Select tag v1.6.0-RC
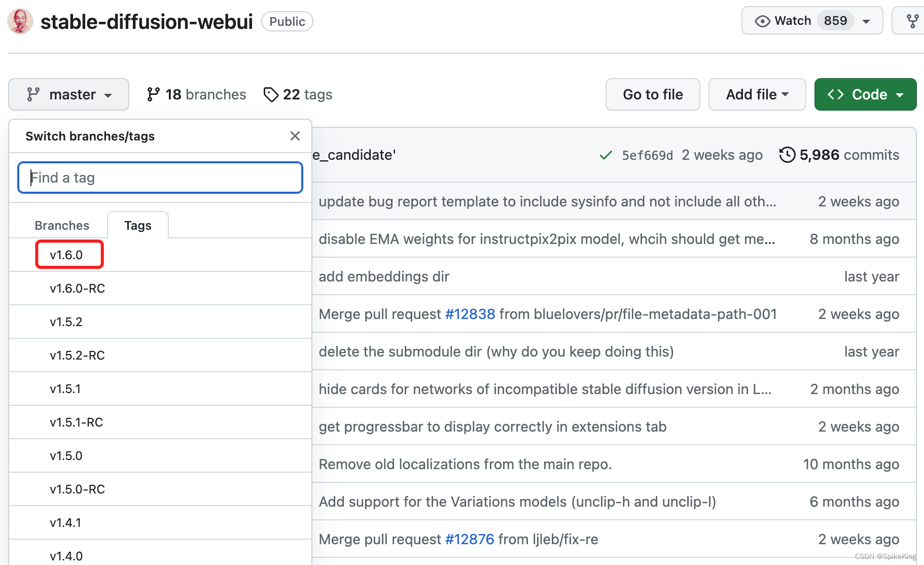924x565 pixels. (160, 288)
